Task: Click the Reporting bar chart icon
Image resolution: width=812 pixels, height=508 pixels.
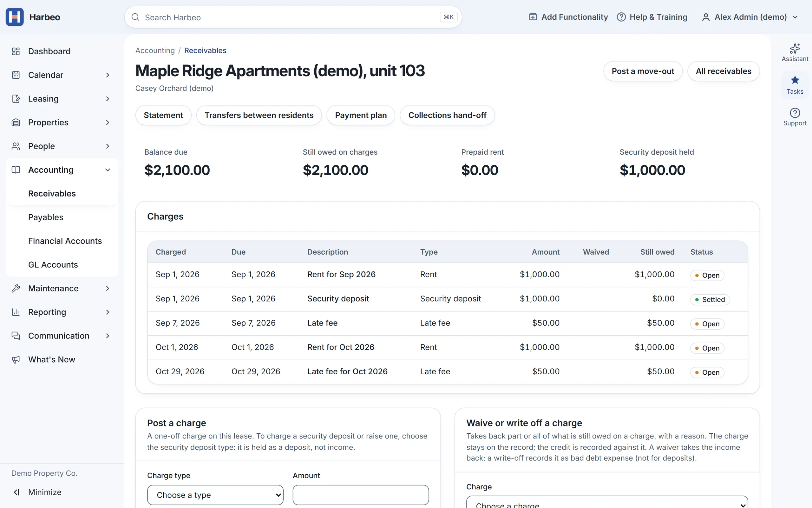Action: click(x=16, y=312)
